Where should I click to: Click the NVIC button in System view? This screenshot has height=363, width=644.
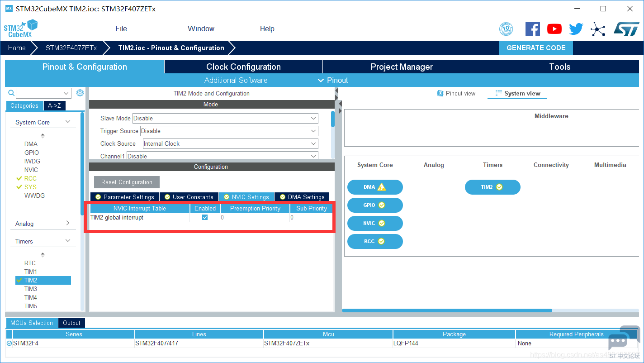(375, 223)
